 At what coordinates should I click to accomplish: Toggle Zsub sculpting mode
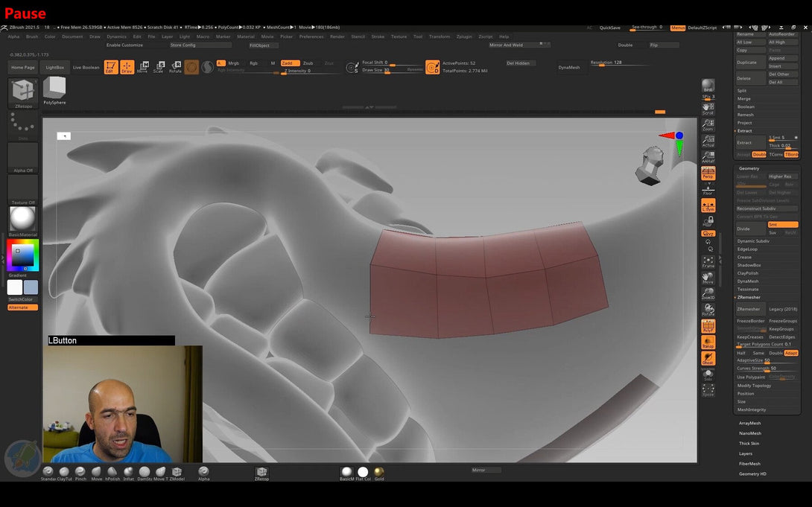(308, 63)
